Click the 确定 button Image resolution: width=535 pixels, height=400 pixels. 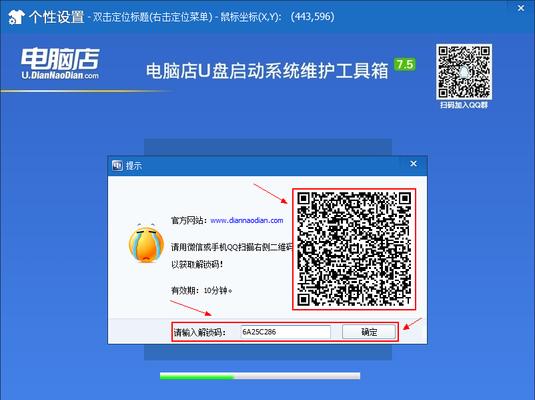(x=369, y=332)
